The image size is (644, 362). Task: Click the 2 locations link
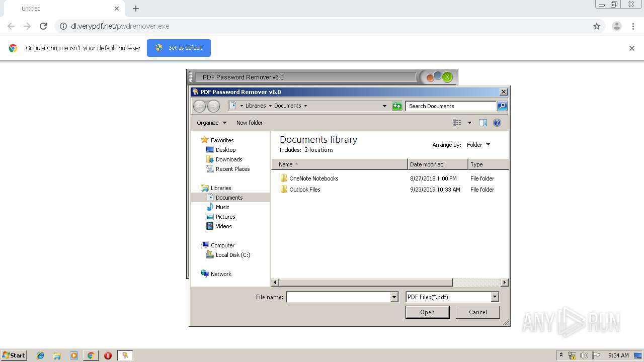319,150
